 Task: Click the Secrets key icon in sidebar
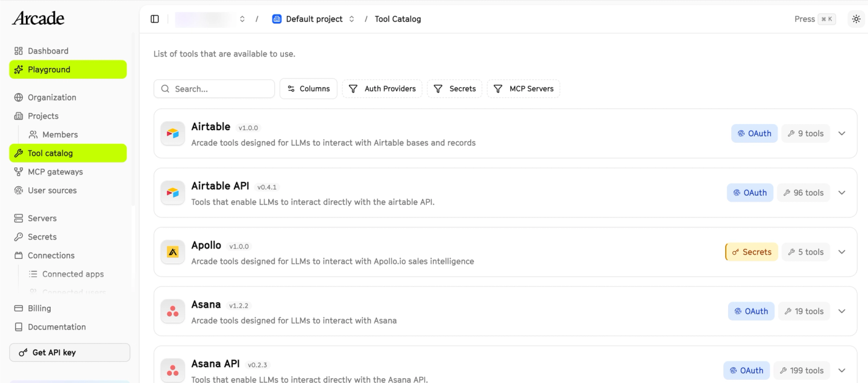(19, 237)
